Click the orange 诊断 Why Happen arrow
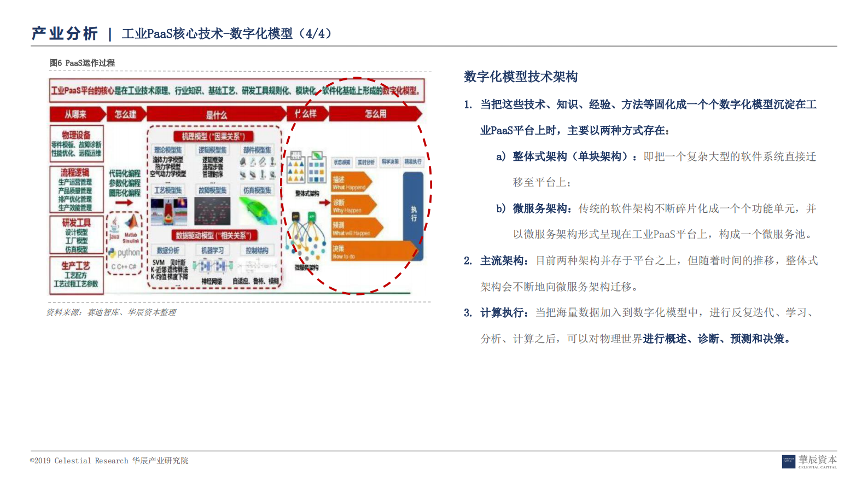Viewport: 868px width, 488px height. click(x=354, y=206)
